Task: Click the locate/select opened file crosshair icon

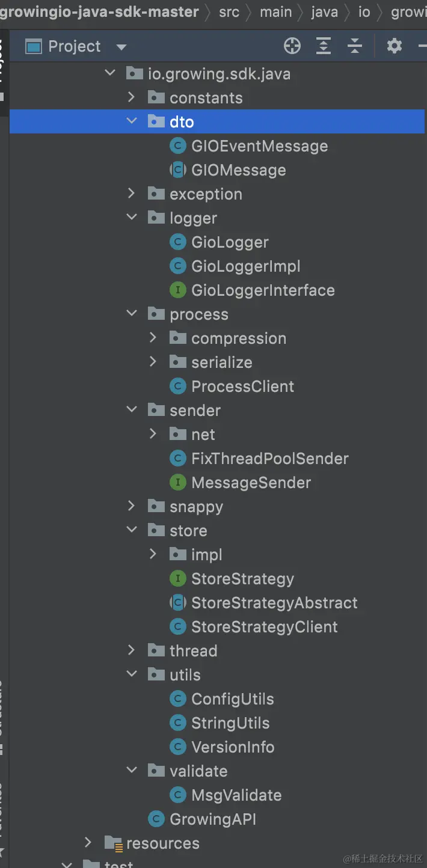Action: tap(292, 46)
